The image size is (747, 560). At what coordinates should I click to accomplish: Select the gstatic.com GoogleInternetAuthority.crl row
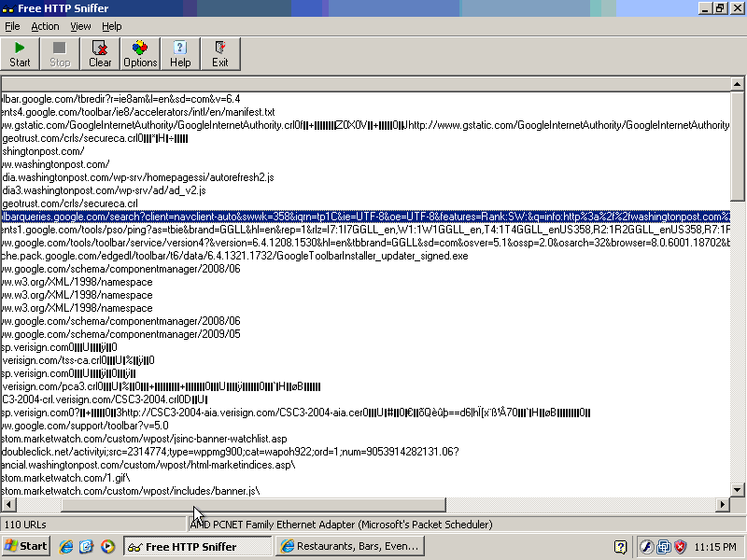(x=365, y=125)
